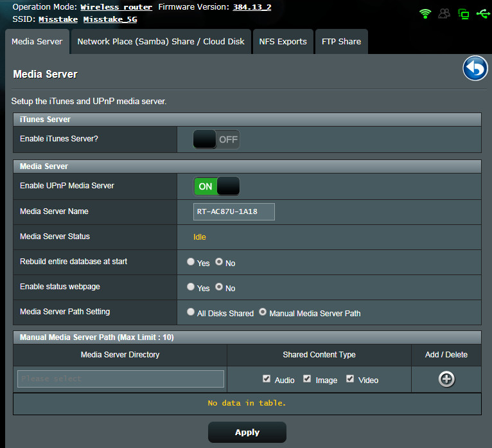The image size is (492, 448).
Task: Turn off the UPnP Media Server switch
Action: [x=216, y=186]
